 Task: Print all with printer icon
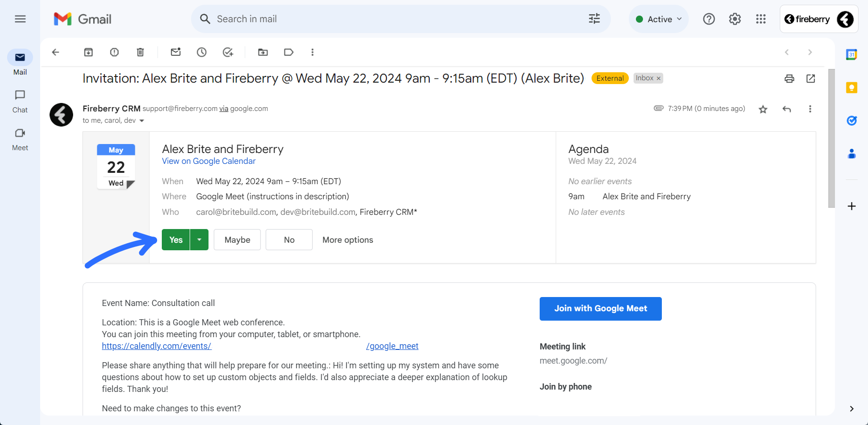[x=789, y=79]
